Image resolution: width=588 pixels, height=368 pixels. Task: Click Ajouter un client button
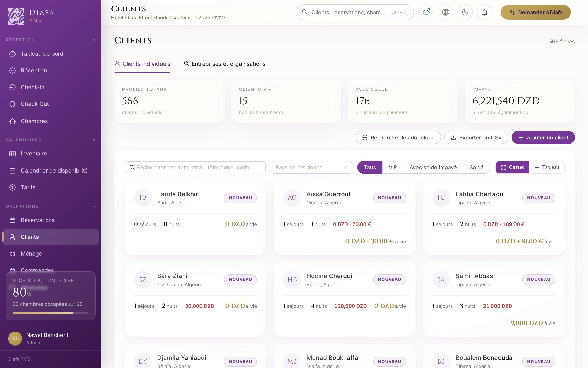point(543,138)
